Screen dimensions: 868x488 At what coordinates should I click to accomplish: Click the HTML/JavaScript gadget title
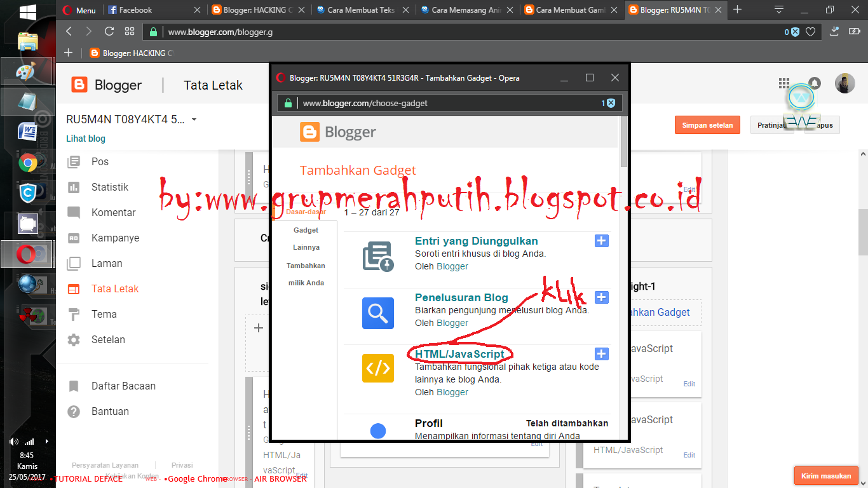tap(459, 354)
